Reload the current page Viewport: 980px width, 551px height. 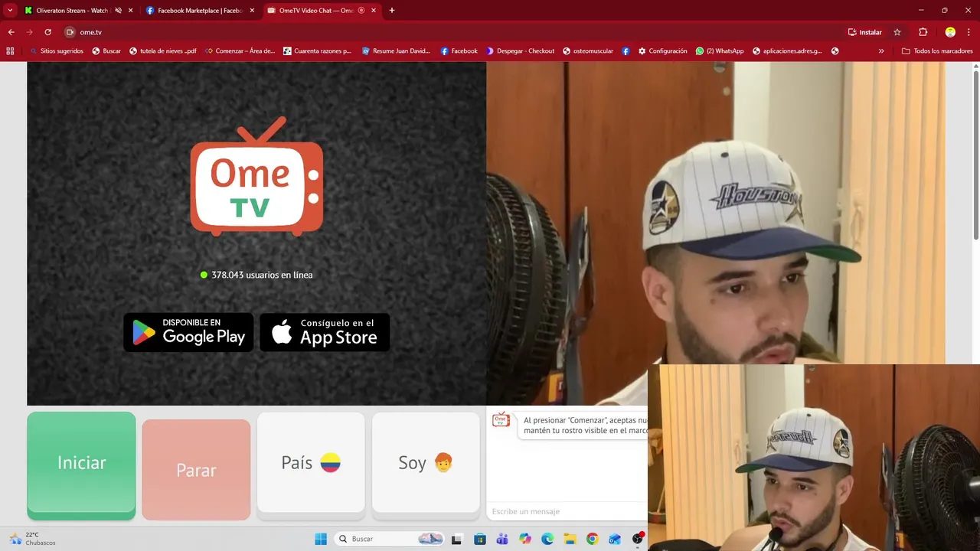click(x=47, y=32)
